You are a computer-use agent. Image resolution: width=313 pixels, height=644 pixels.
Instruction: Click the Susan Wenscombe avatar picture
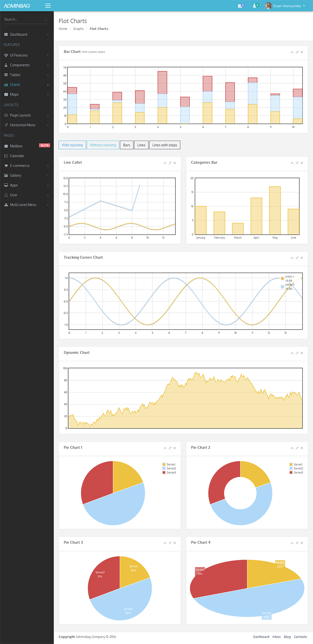pos(268,6)
